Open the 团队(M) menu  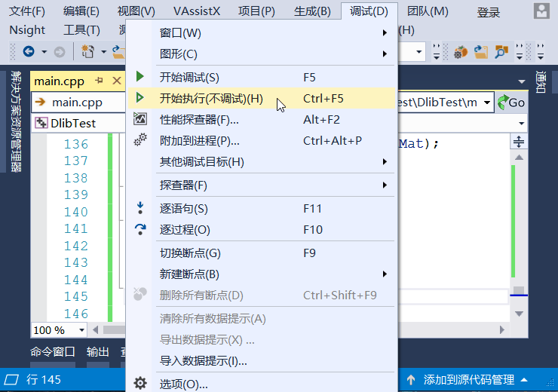pos(428,11)
